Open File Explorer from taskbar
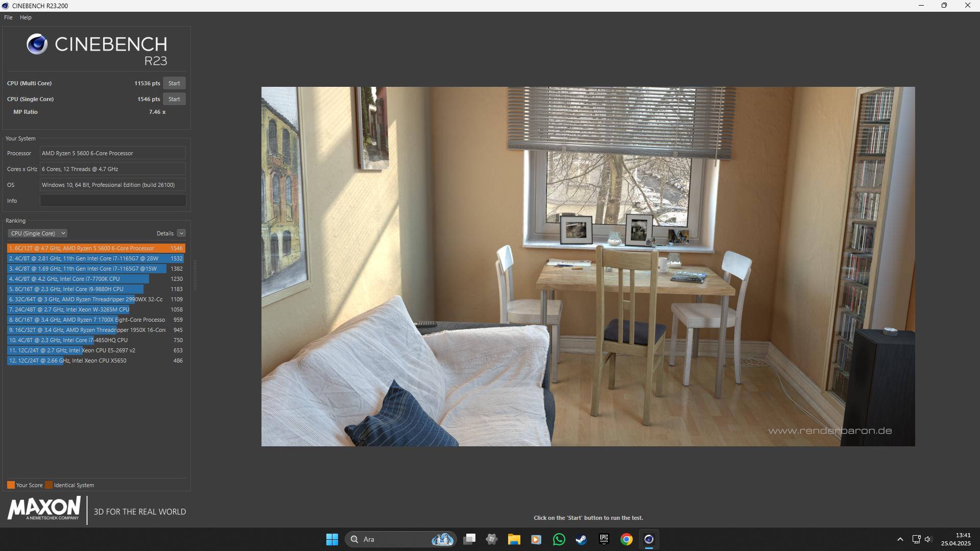980x551 pixels. 514,539
